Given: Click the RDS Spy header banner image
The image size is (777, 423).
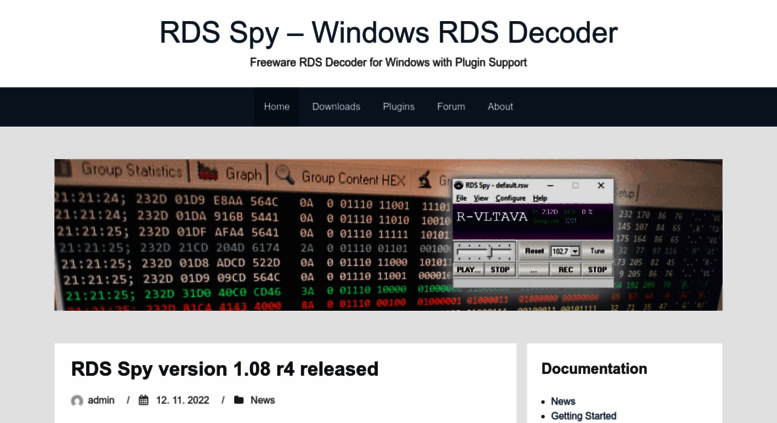Looking at the screenshot, I should tap(388, 235).
